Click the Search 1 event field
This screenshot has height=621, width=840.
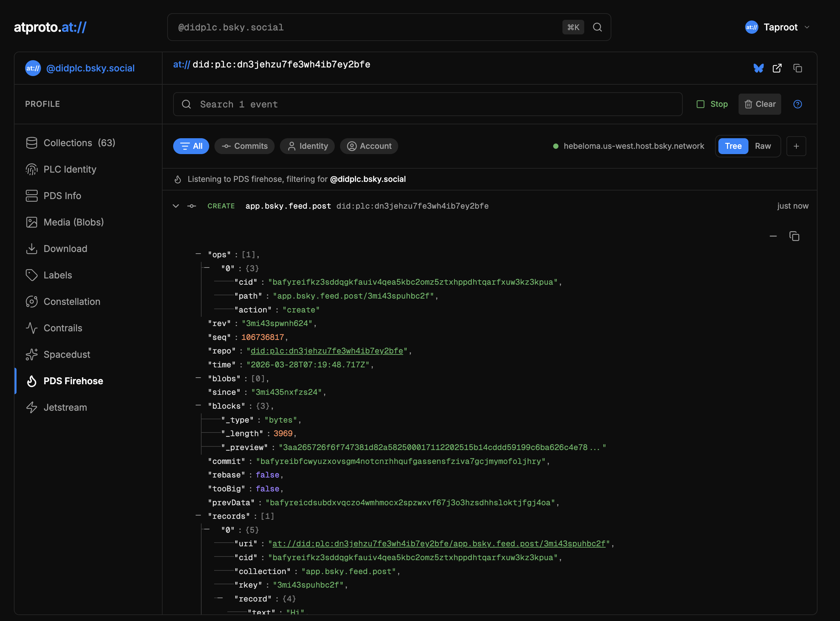(x=428, y=104)
